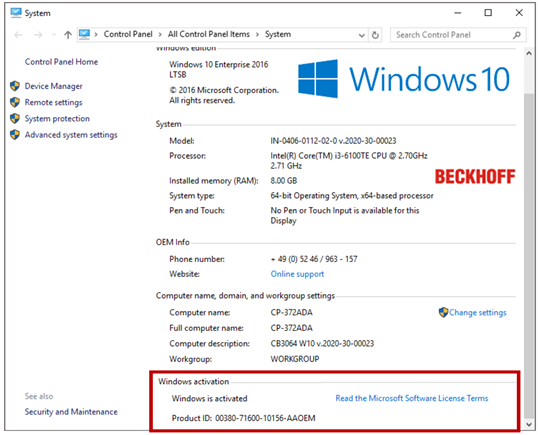Expand first chevron beside computer icon

pos(96,35)
